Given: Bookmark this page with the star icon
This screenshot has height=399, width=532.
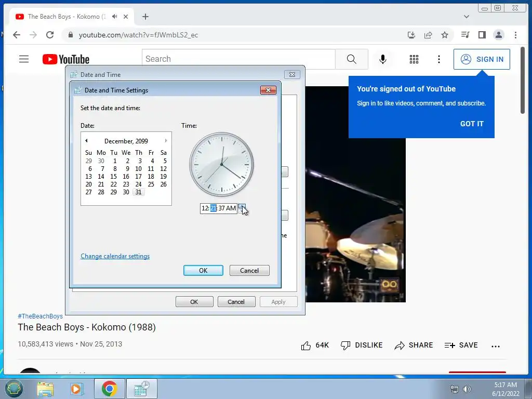Looking at the screenshot, I should point(445,35).
